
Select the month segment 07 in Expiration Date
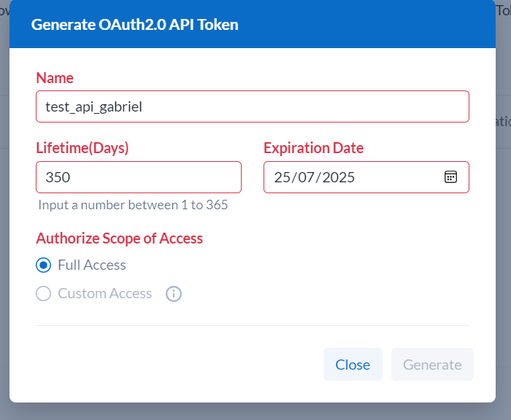(305, 177)
